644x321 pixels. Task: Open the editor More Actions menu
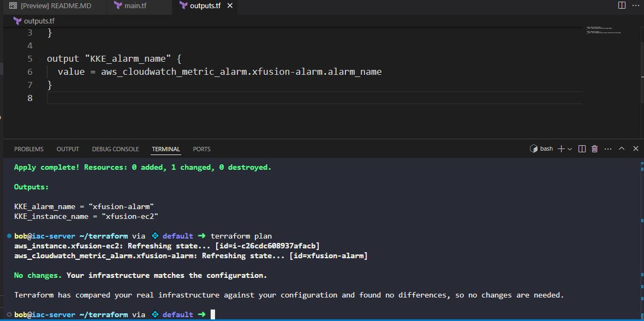[635, 5]
